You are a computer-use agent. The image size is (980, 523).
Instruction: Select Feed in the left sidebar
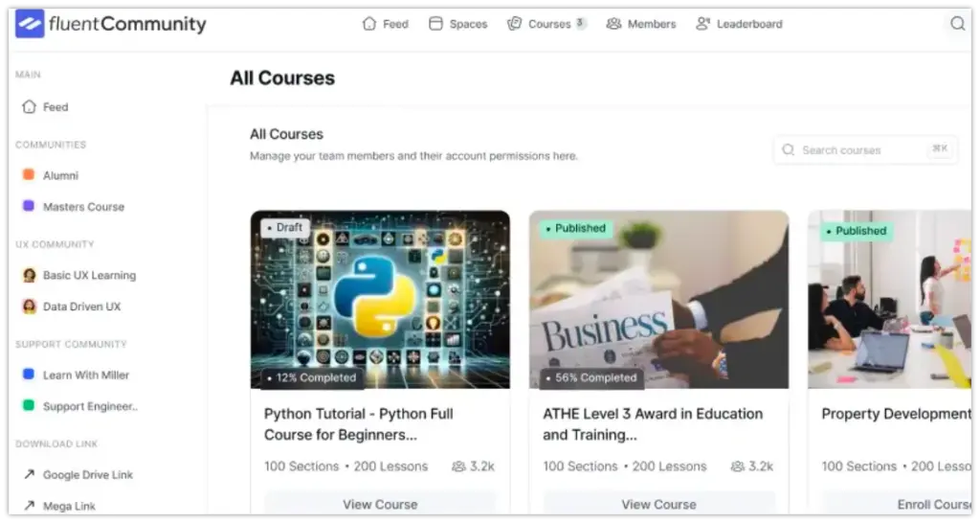pyautogui.click(x=45, y=107)
